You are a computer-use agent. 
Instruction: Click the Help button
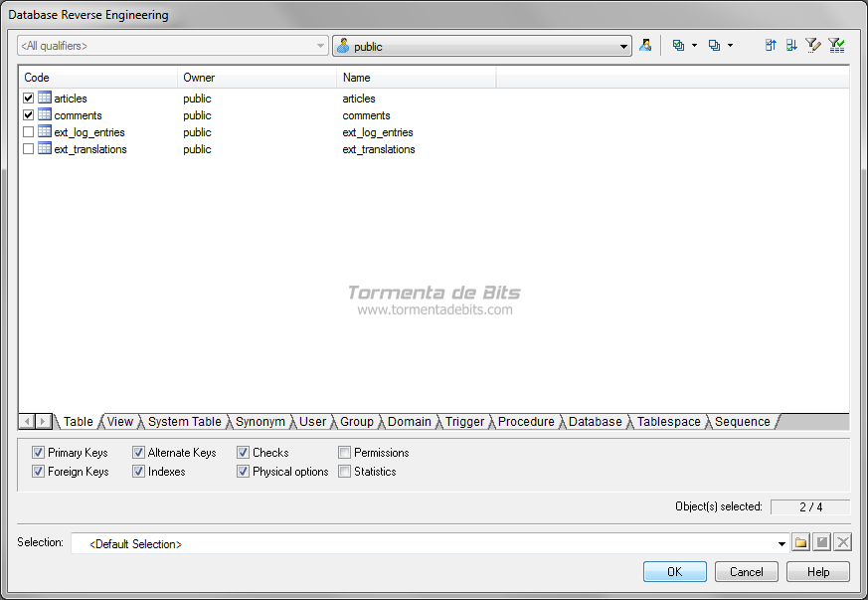818,572
